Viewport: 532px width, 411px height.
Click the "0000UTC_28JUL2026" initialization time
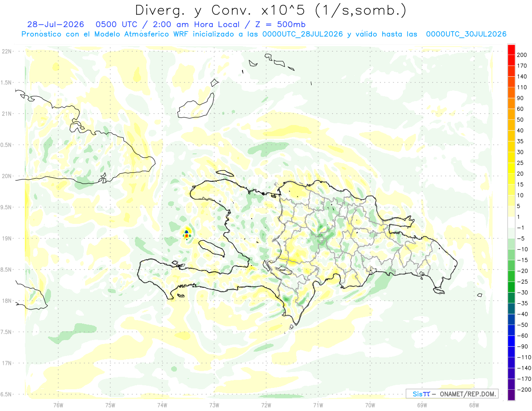point(302,34)
